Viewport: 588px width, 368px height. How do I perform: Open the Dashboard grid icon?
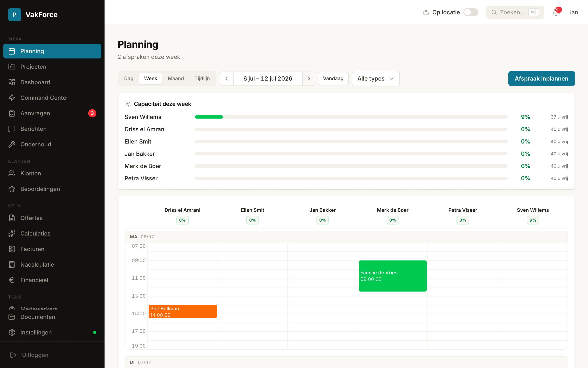coord(12,82)
